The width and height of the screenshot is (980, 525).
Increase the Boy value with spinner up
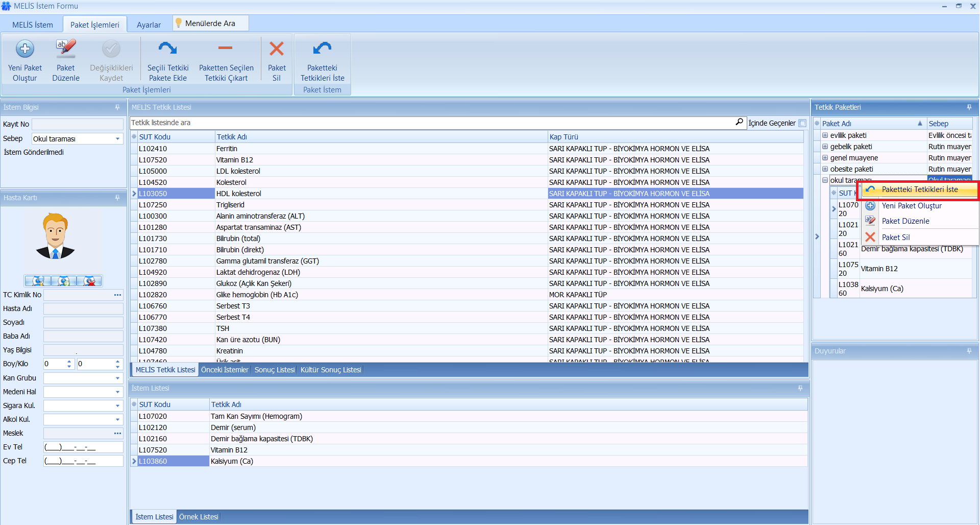pos(69,361)
